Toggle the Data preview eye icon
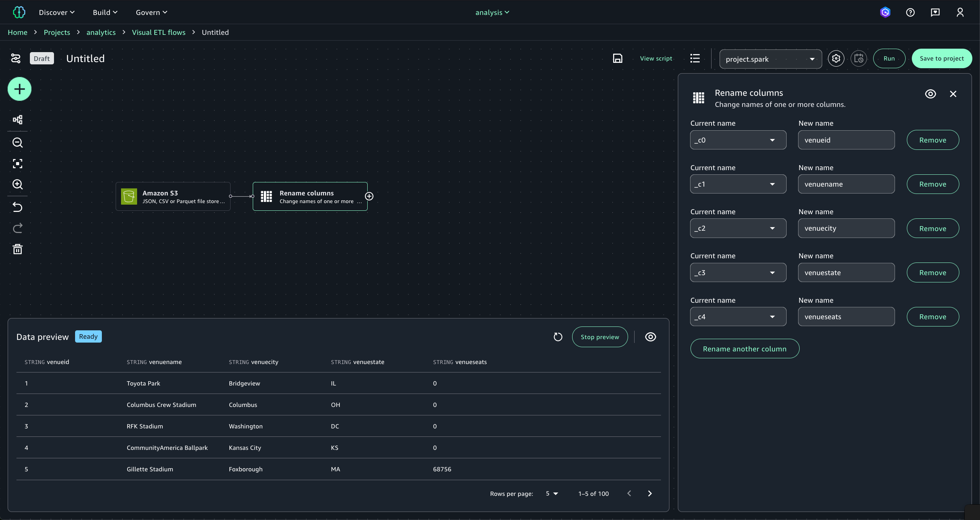 click(x=650, y=337)
